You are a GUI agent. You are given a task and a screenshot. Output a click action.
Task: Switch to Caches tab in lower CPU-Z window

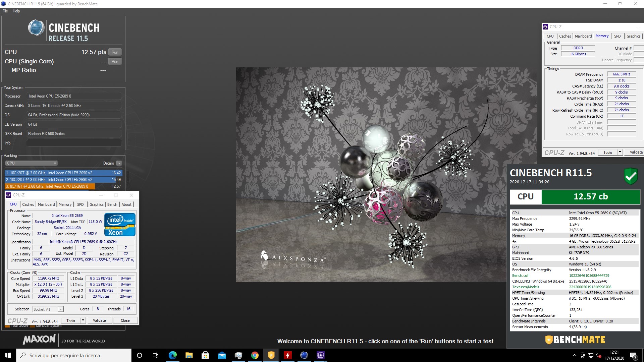pyautogui.click(x=28, y=204)
